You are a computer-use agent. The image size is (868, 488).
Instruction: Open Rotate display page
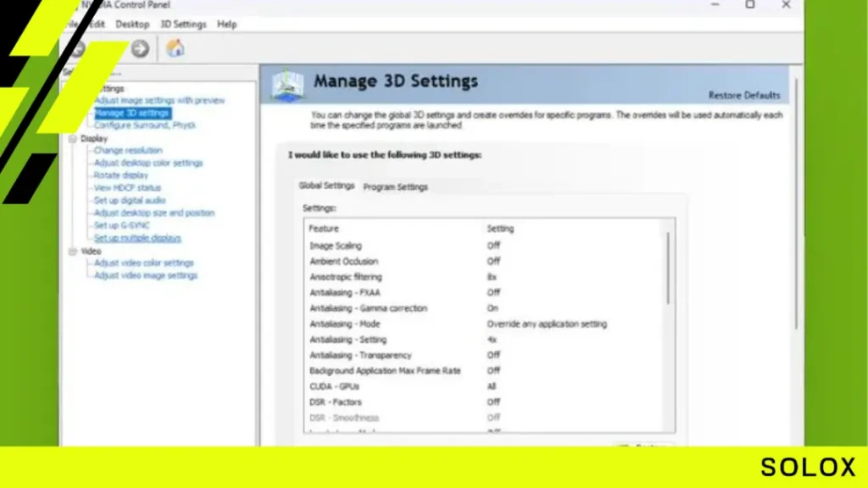120,175
